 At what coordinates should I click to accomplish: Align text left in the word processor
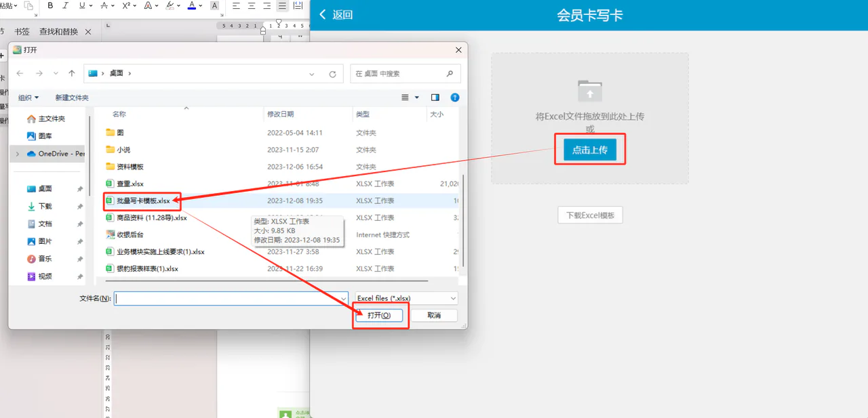(x=236, y=5)
